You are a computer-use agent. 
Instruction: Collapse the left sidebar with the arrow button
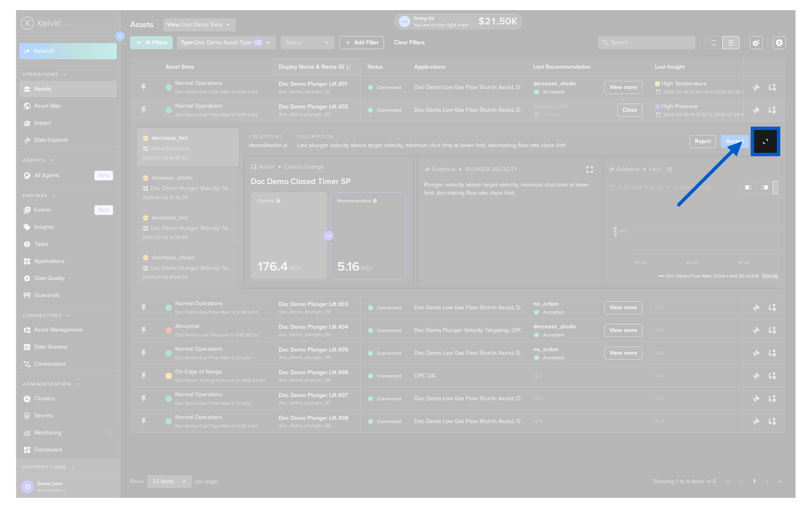120,36
